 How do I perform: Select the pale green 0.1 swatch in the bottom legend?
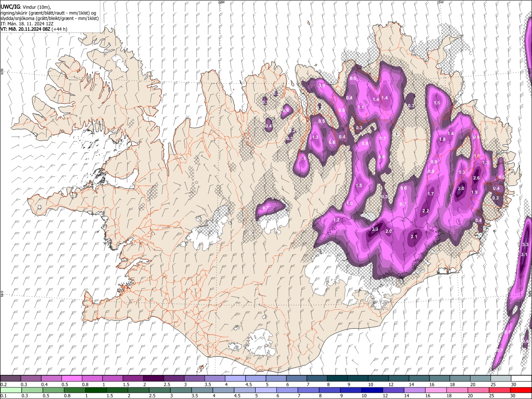(11, 390)
